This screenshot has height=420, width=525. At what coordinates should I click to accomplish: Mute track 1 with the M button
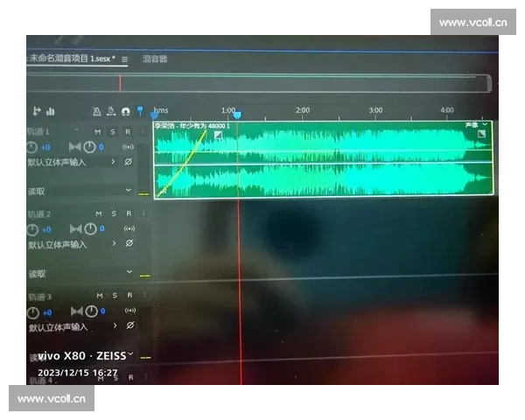(99, 132)
